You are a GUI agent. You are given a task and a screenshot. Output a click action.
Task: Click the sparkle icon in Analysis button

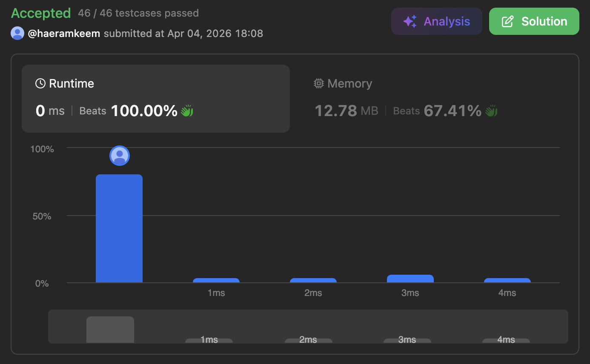[410, 21]
